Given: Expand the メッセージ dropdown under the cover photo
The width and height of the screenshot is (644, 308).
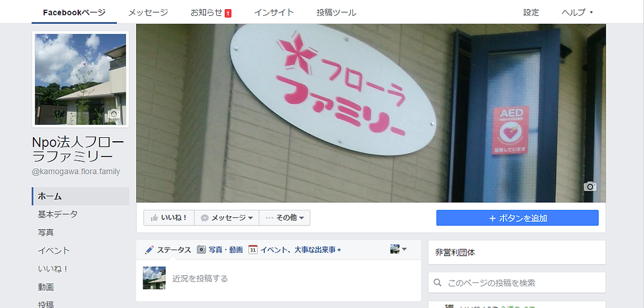Looking at the screenshot, I should click(x=226, y=217).
